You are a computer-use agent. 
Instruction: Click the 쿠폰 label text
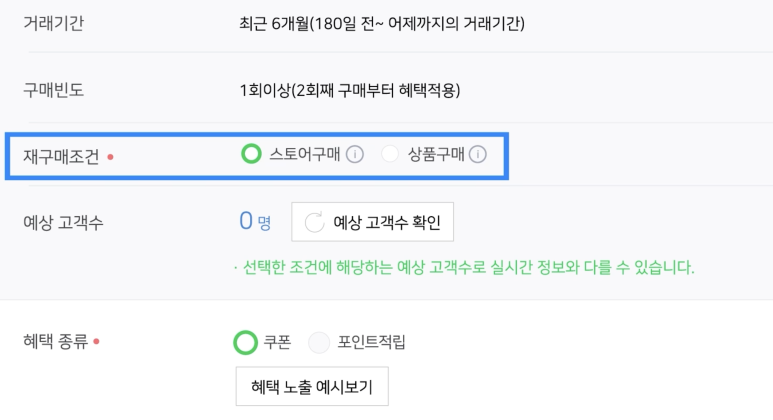(x=277, y=342)
